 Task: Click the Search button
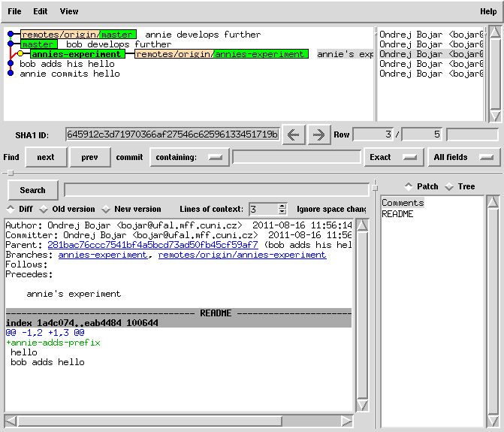32,190
